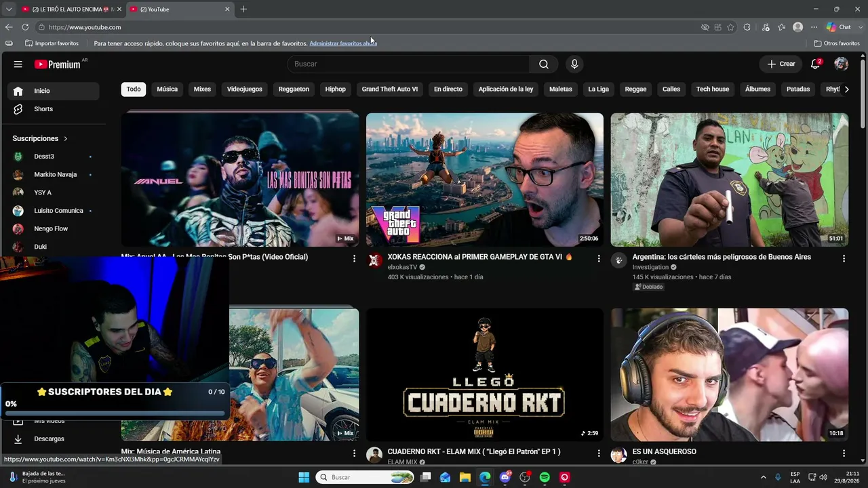
Task: Open more options for XOKAS REACCIONA video
Action: [x=599, y=258]
